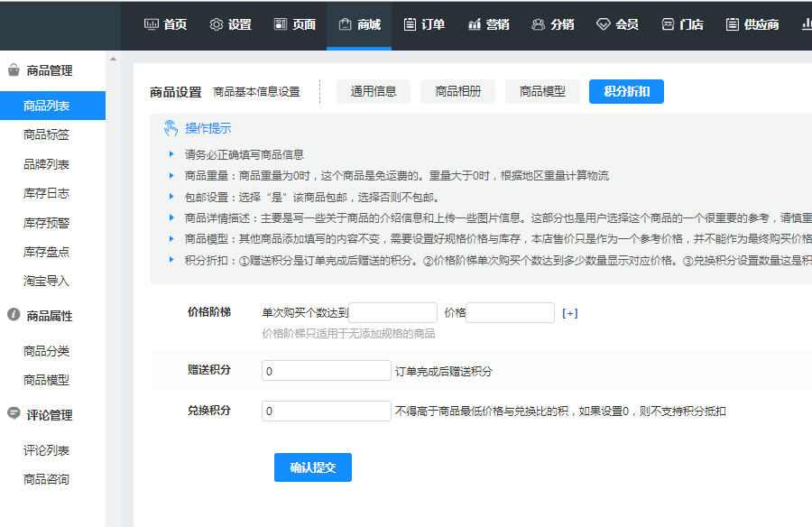Image resolution: width=812 pixels, height=527 pixels.
Task: Click the 兑换积分 input box
Action: (326, 411)
